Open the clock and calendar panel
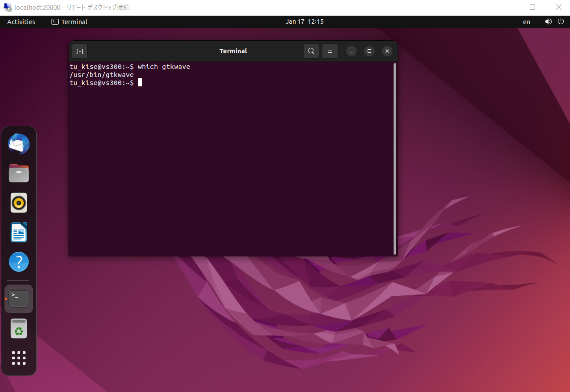 point(304,22)
